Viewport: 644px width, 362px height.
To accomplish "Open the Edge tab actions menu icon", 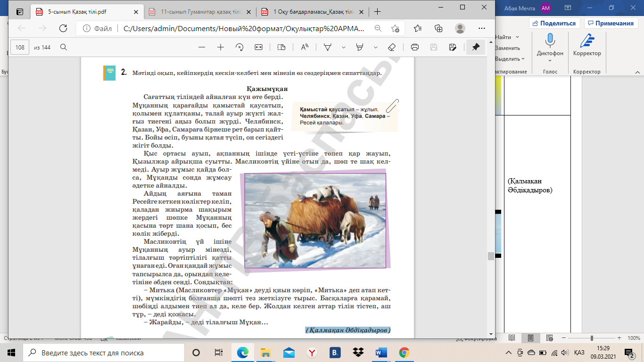I will click(19, 12).
